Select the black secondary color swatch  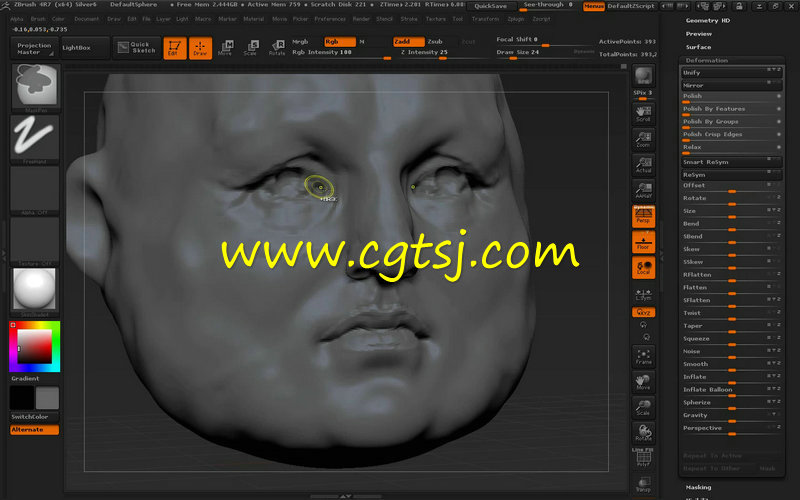(22, 398)
